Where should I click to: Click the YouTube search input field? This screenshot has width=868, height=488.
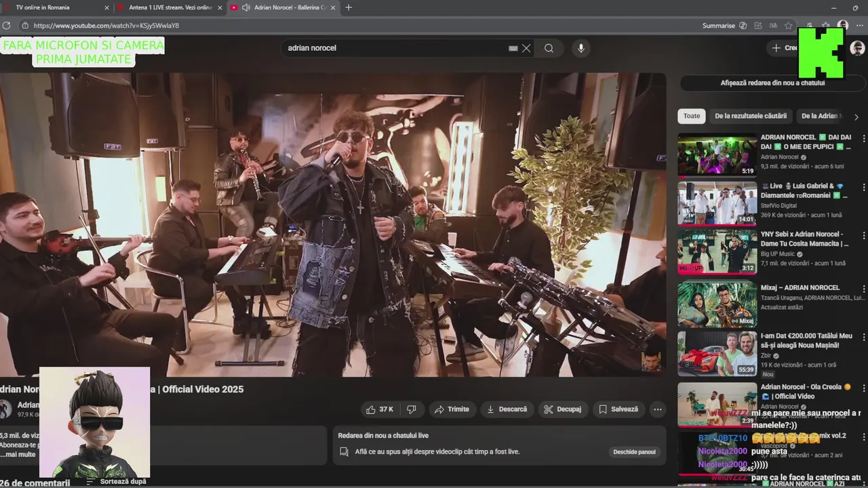tap(397, 48)
